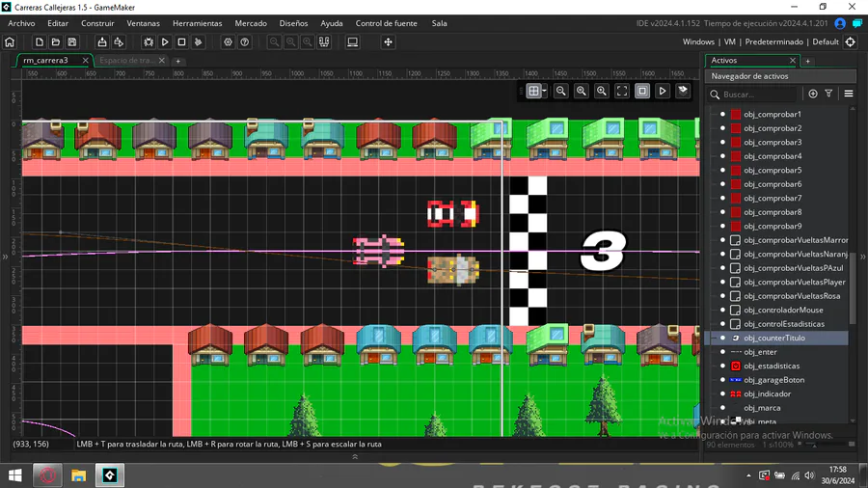The image size is (868, 488).
Task: Open the Ventanas menu
Action: point(144,23)
